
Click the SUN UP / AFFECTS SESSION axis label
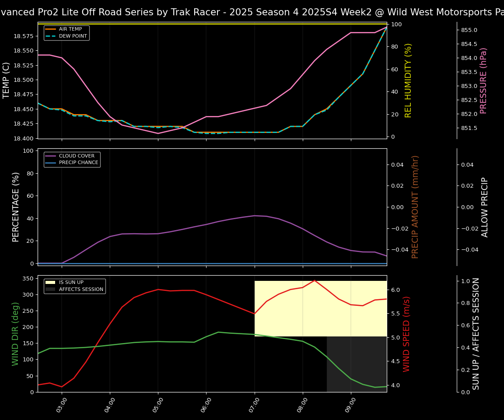(476, 333)
